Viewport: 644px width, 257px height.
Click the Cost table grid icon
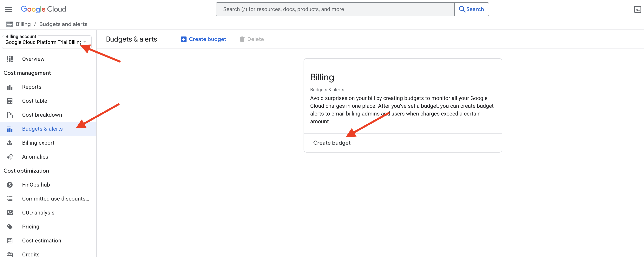pyautogui.click(x=10, y=101)
